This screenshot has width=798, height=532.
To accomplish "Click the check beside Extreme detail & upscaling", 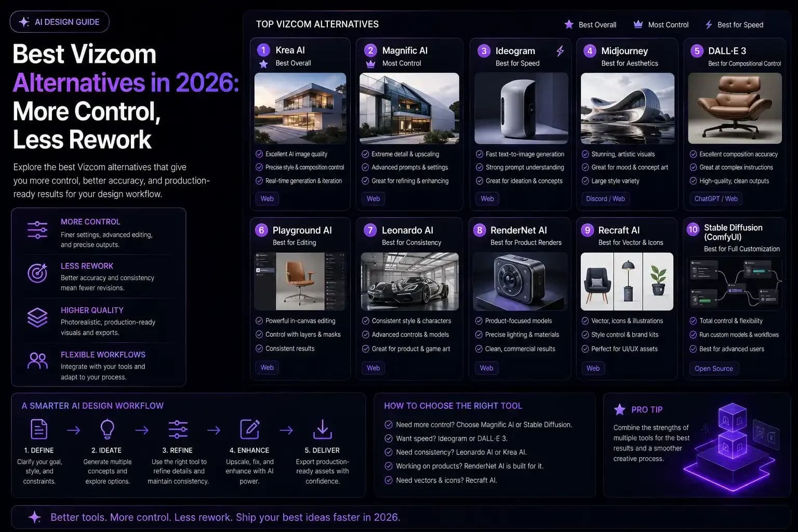I will [x=365, y=154].
